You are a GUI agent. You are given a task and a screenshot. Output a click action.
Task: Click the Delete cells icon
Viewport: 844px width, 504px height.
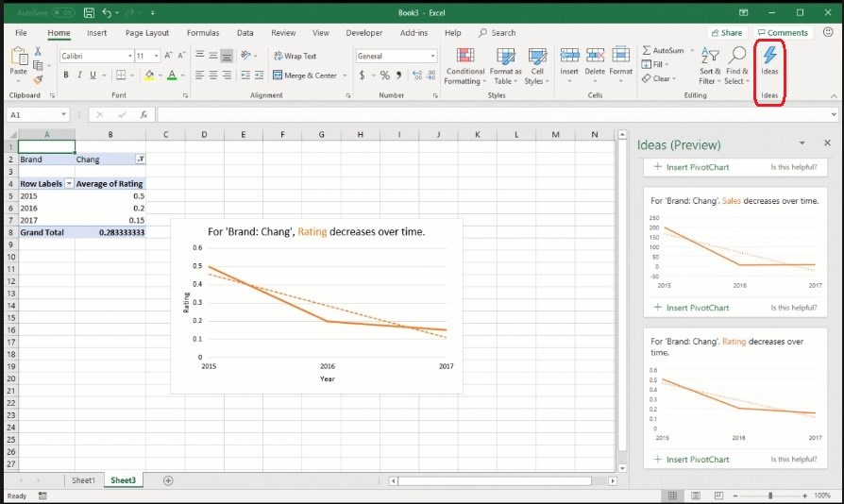595,55
